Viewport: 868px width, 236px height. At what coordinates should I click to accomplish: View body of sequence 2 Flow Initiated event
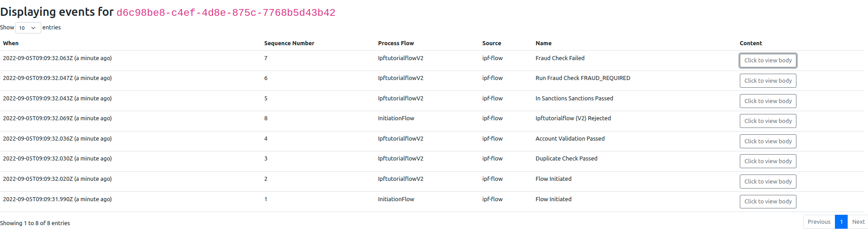click(768, 181)
